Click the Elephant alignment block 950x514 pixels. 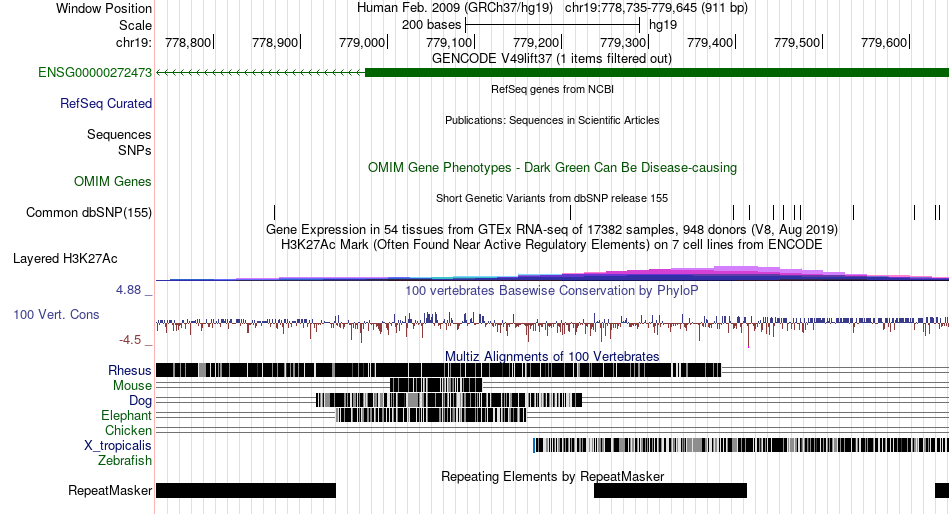click(x=431, y=415)
